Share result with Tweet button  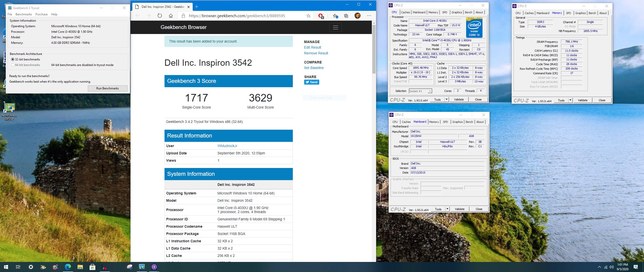pos(311,82)
